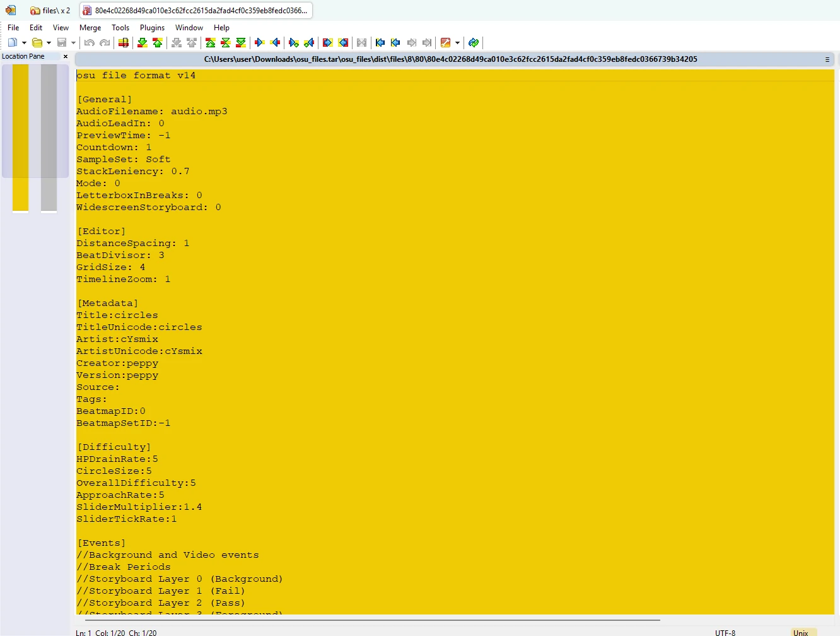Click the Copy All to Right icon
Image resolution: width=840 pixels, height=636 pixels.
(x=327, y=42)
